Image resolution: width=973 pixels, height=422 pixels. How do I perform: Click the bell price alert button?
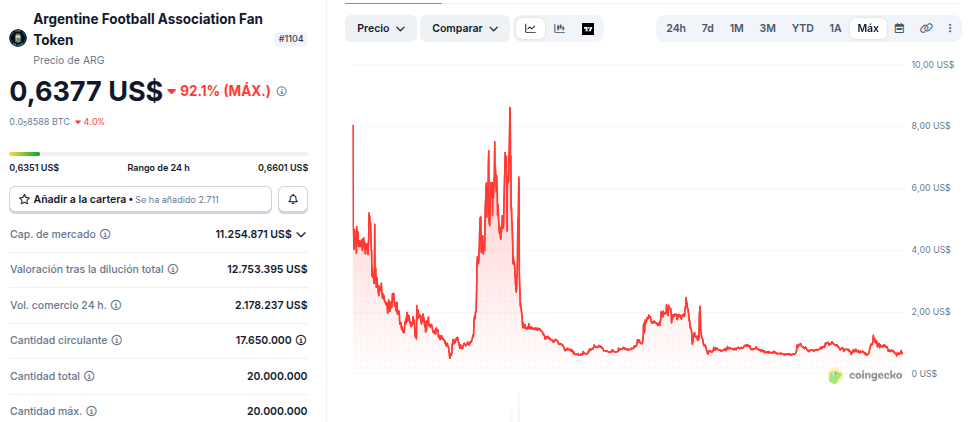click(x=293, y=199)
